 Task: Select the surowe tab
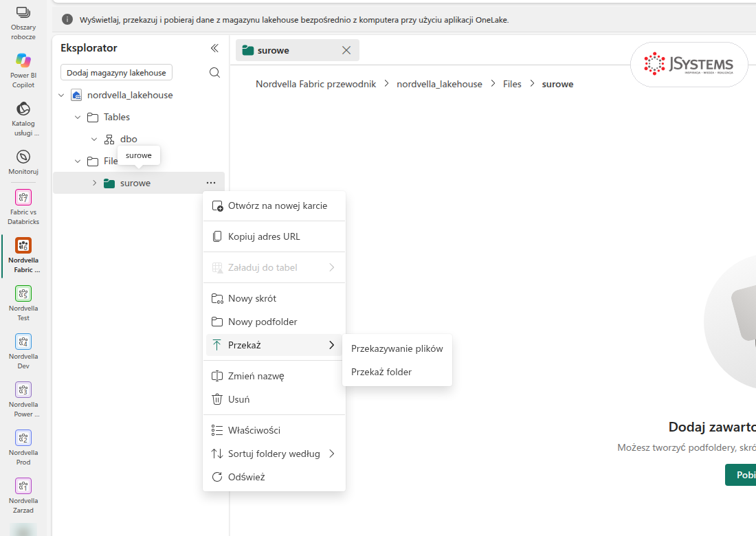pyautogui.click(x=297, y=50)
